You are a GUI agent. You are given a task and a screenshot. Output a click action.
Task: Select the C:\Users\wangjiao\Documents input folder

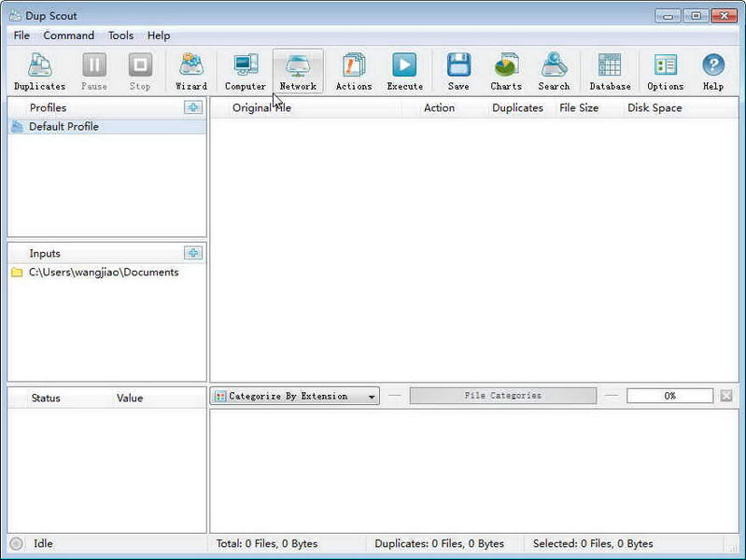[x=107, y=273]
